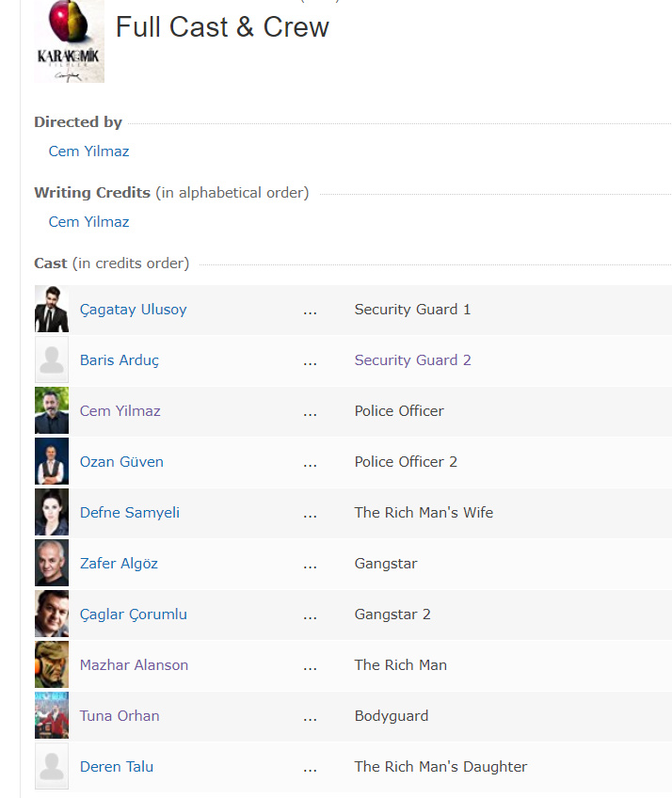Screen dimensions: 672x798
Task: Open Cem Yilmaz under Writing Credits
Action: click(x=88, y=222)
